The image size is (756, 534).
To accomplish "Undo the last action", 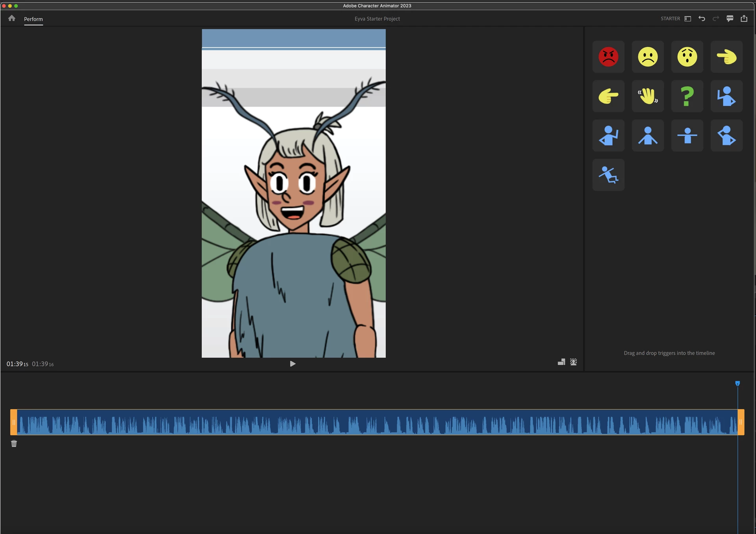I will click(702, 19).
